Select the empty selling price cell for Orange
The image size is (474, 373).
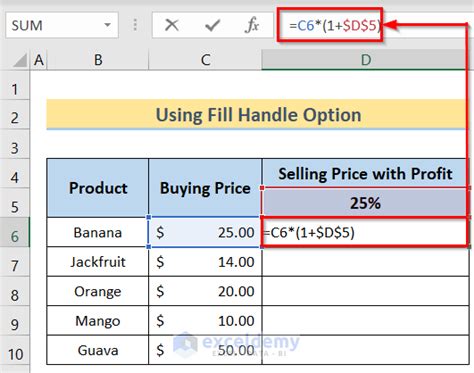[366, 291]
